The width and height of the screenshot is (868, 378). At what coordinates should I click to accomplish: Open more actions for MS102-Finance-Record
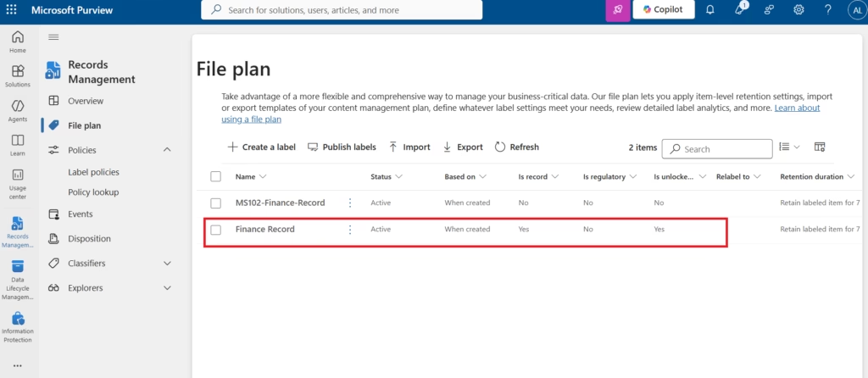pyautogui.click(x=350, y=203)
